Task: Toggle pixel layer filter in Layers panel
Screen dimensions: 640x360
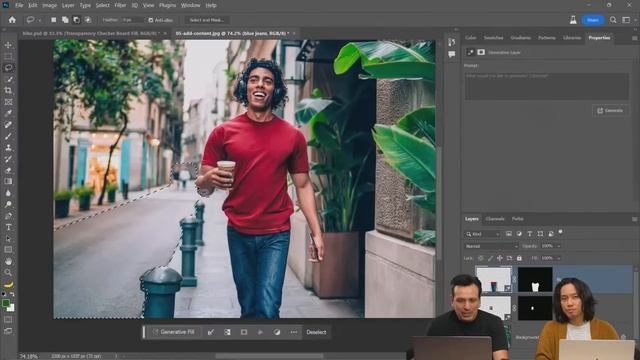Action: [509, 234]
